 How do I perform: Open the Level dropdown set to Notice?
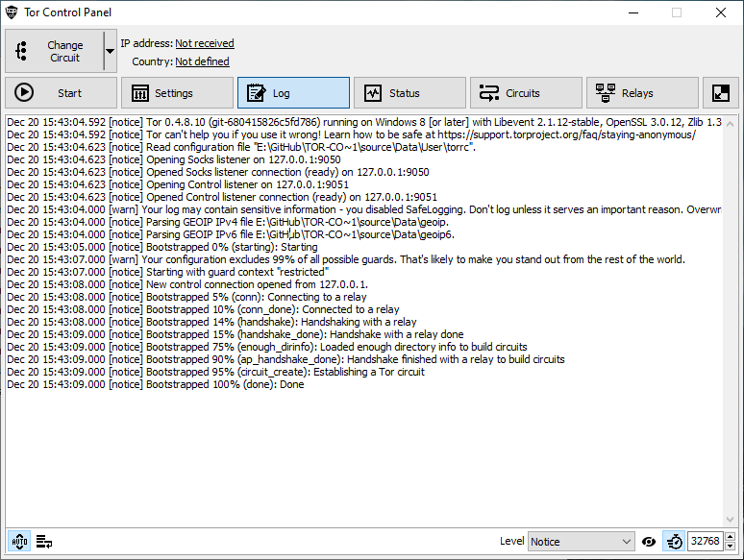point(582,542)
